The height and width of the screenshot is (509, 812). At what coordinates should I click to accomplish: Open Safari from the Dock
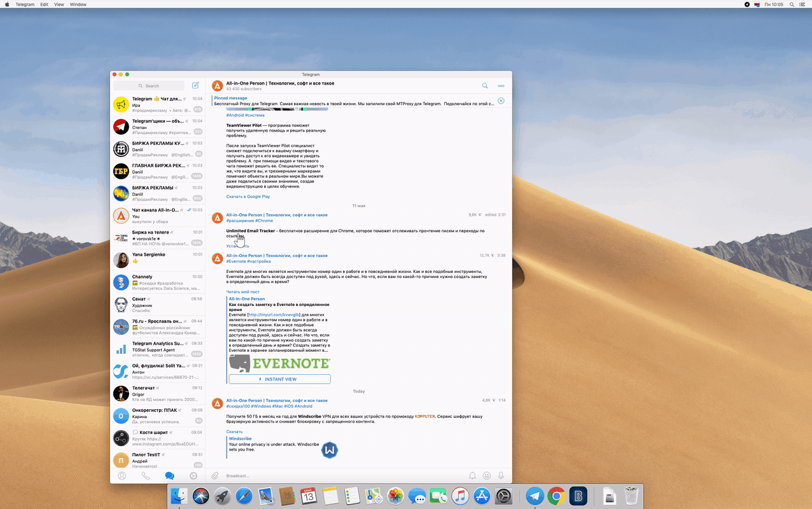pyautogui.click(x=244, y=496)
